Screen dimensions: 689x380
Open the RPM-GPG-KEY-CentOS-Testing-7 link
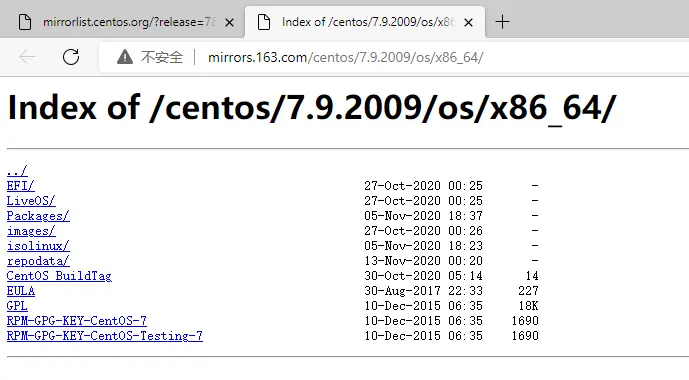tap(105, 335)
